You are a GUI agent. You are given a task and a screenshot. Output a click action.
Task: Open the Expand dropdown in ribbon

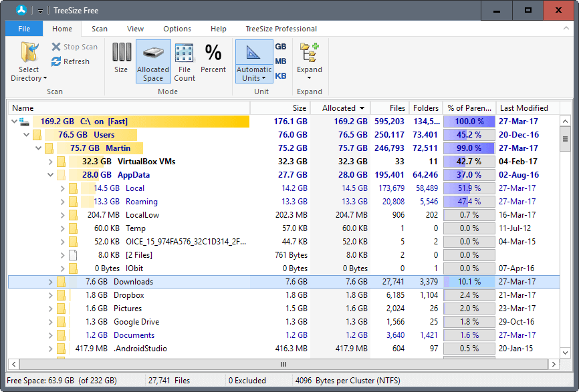[x=310, y=61]
